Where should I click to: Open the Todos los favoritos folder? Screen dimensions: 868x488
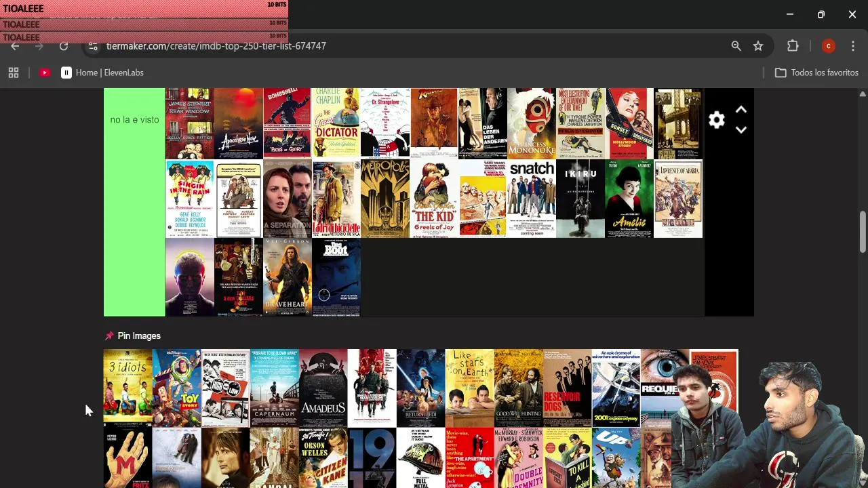(816, 73)
